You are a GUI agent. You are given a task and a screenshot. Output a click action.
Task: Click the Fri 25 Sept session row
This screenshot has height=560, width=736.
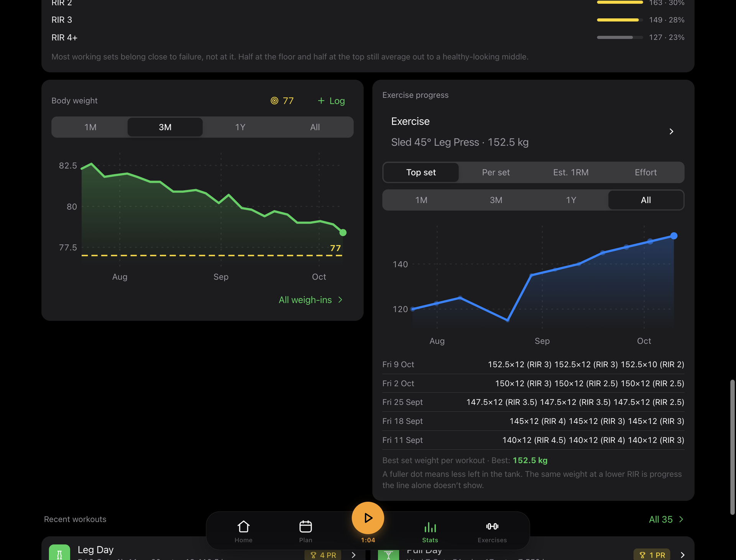pyautogui.click(x=533, y=402)
